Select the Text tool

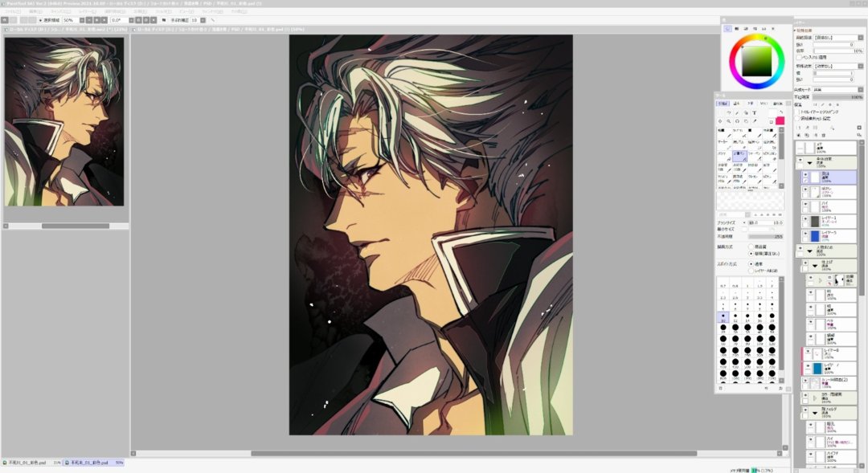755,113
